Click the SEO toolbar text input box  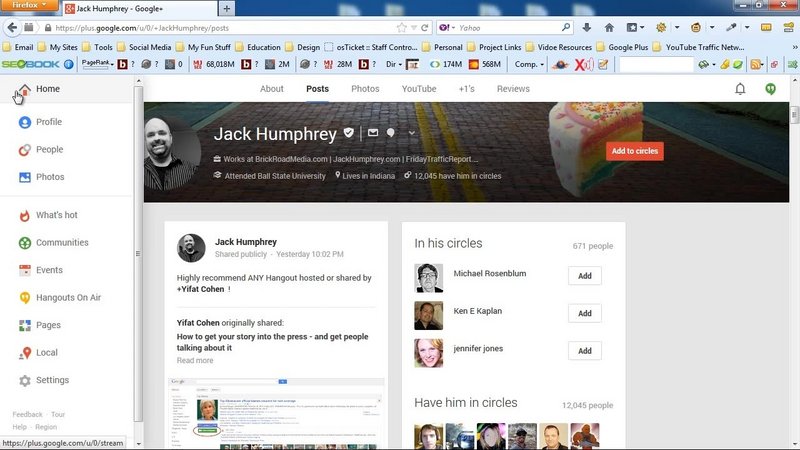pyautogui.click(x=656, y=64)
